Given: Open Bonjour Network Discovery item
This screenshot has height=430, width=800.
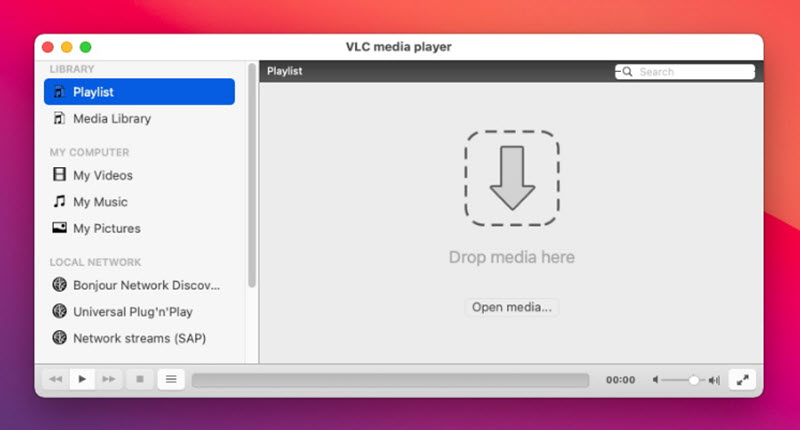Looking at the screenshot, I should click(145, 285).
